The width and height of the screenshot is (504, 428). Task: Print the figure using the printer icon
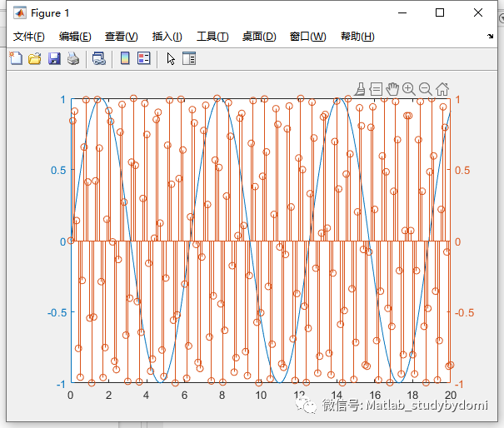(73, 59)
